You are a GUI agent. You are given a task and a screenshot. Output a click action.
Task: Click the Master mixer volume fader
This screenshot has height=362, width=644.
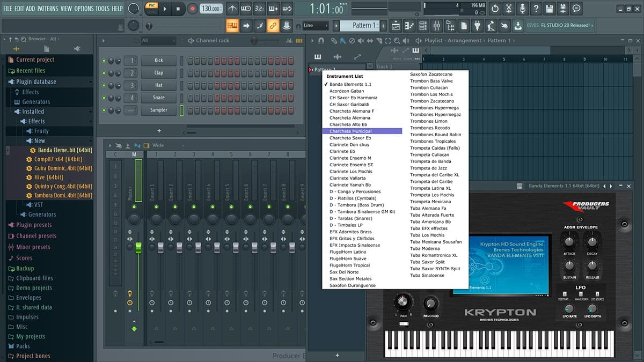pyautogui.click(x=138, y=247)
